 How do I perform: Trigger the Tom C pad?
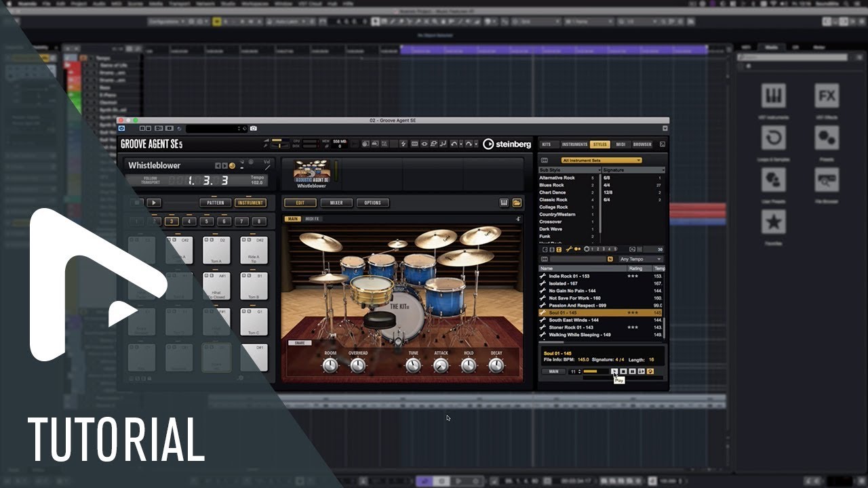[x=254, y=322]
